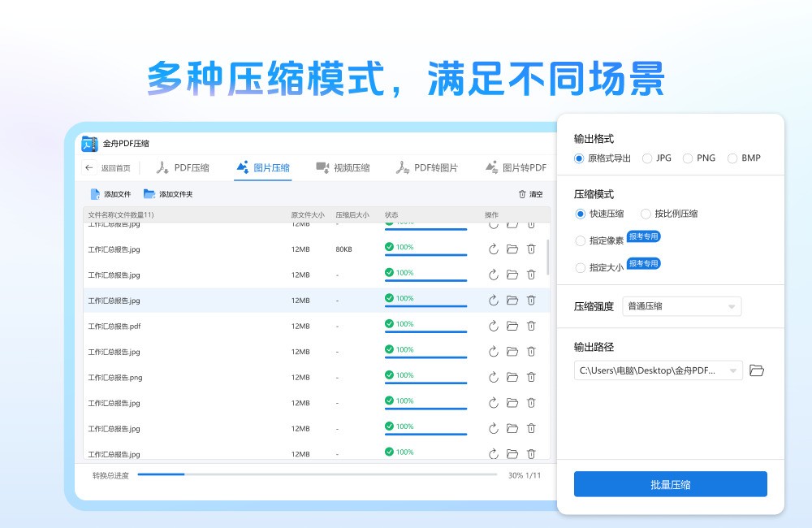Choose 指定大小 compression mode
This screenshot has height=528, width=812.
581,267
